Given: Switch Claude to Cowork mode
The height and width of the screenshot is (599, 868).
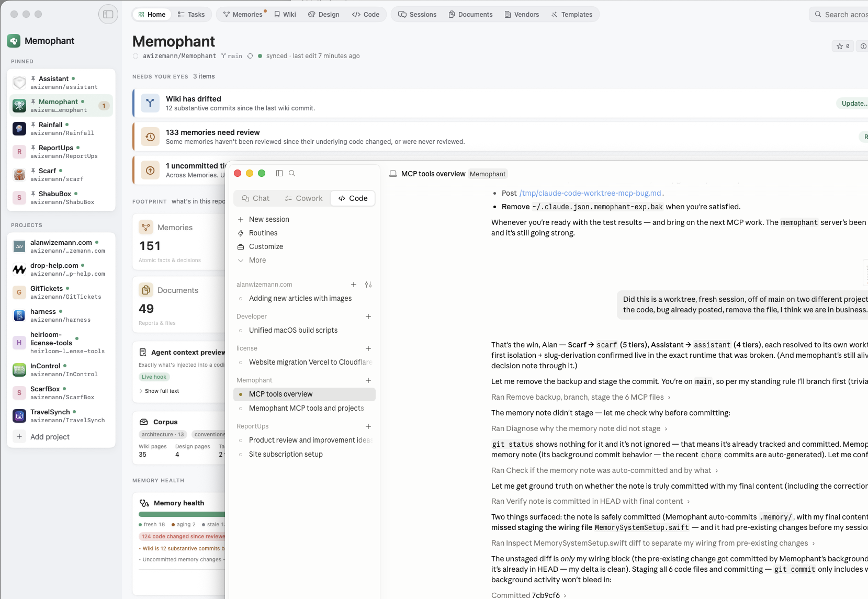Looking at the screenshot, I should click(x=304, y=198).
